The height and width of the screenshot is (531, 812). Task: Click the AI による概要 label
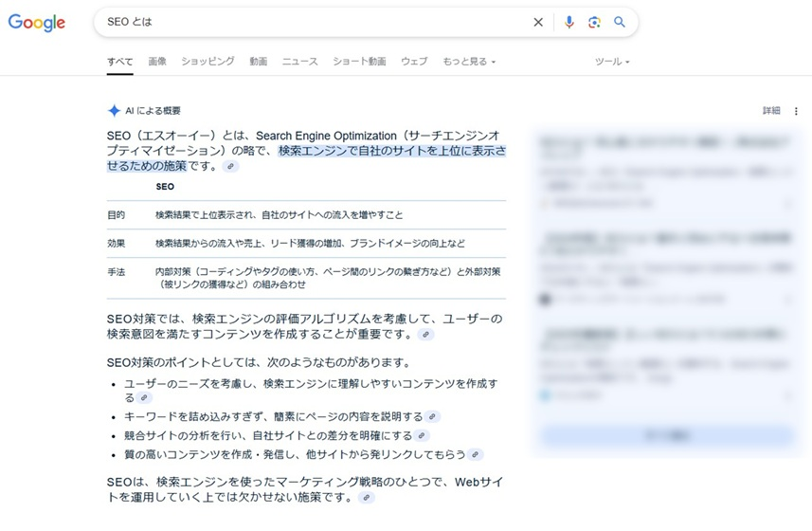[153, 111]
